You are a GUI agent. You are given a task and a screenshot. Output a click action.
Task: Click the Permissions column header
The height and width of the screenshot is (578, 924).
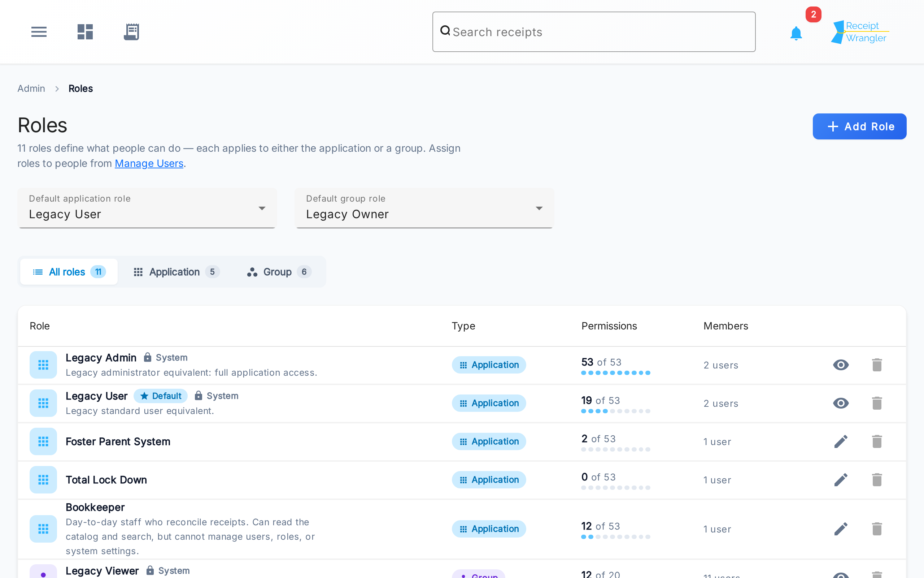pyautogui.click(x=609, y=326)
